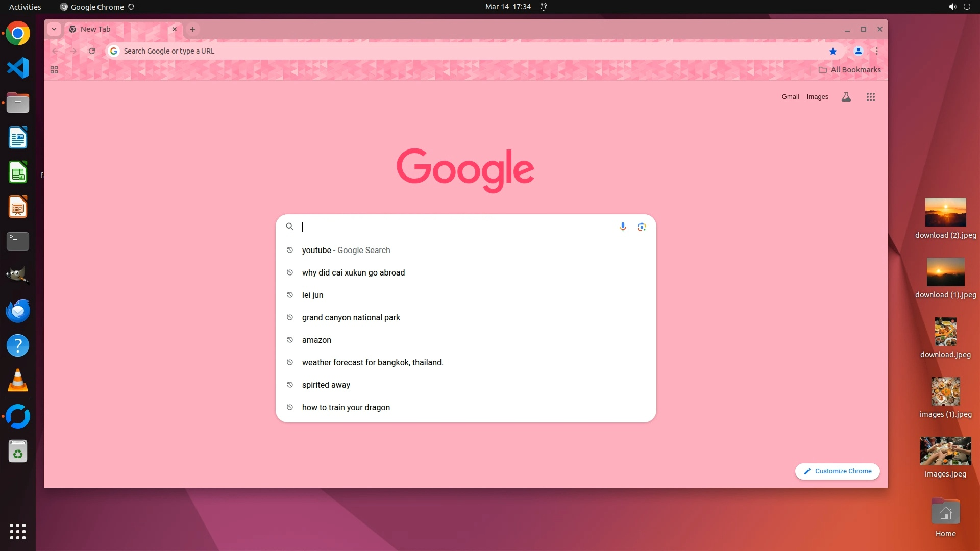Choose the 'spirited away' search suggestion
This screenshot has width=980, height=551.
(326, 385)
